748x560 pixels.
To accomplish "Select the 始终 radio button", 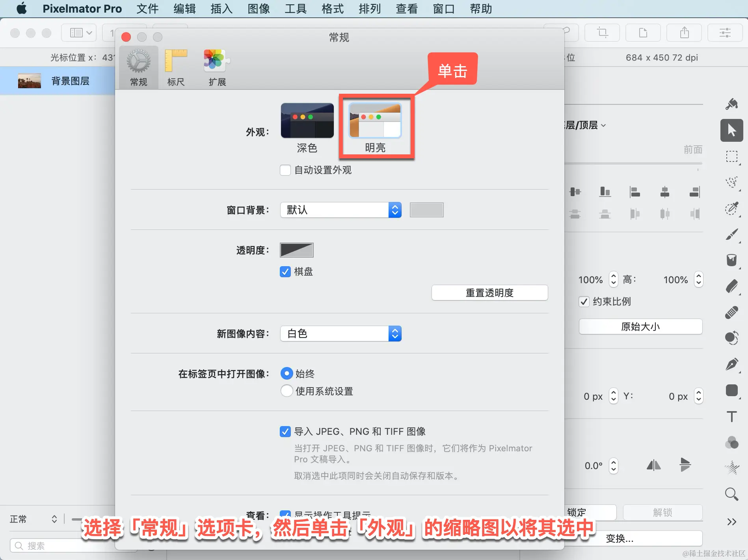I will tap(287, 373).
